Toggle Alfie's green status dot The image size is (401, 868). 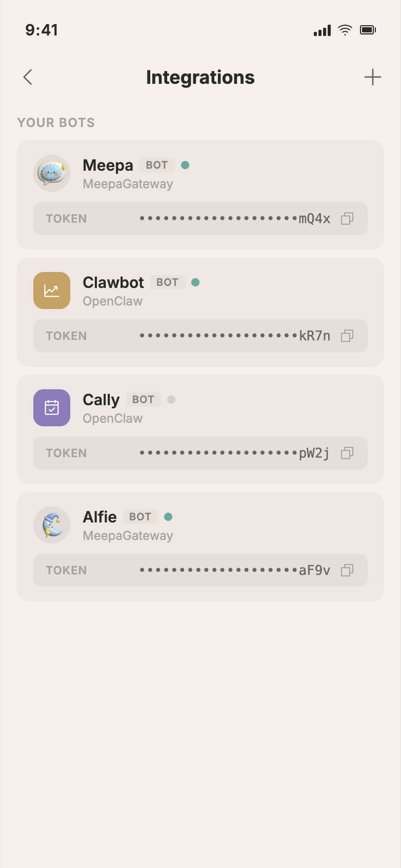(168, 516)
